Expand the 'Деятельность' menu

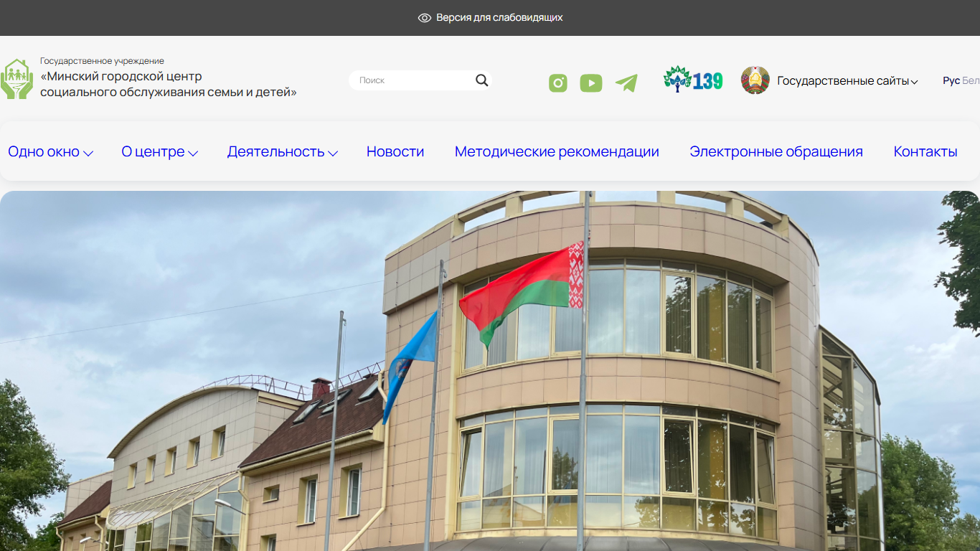pyautogui.click(x=282, y=152)
